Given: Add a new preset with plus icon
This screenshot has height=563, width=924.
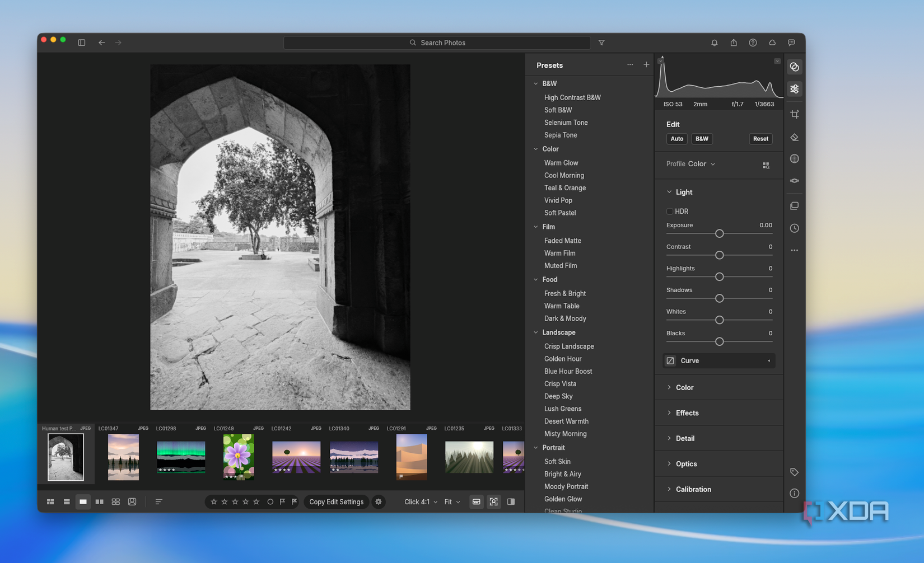Looking at the screenshot, I should tap(646, 65).
